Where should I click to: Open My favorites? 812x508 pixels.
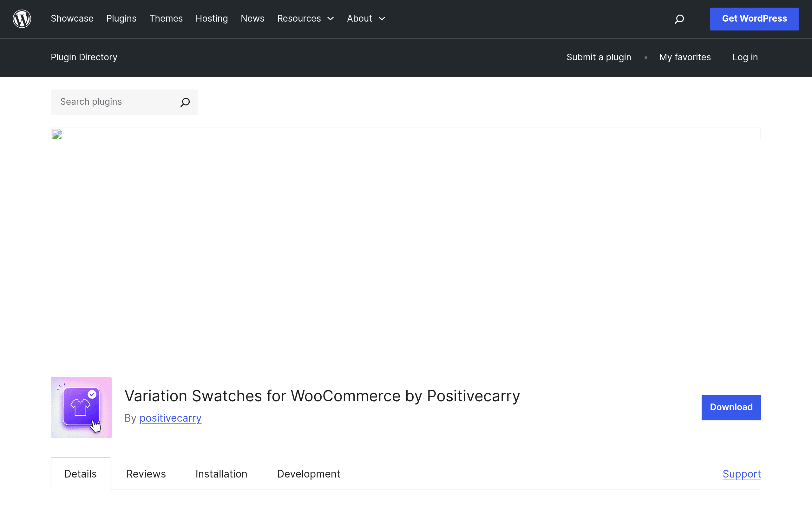click(x=685, y=57)
